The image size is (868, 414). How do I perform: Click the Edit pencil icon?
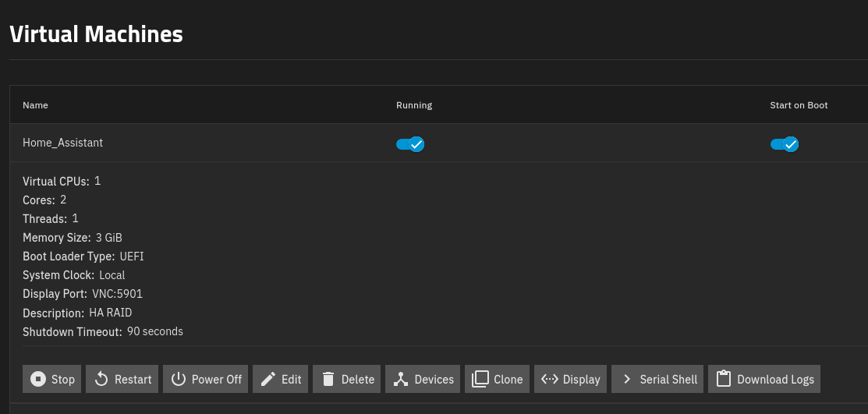268,379
